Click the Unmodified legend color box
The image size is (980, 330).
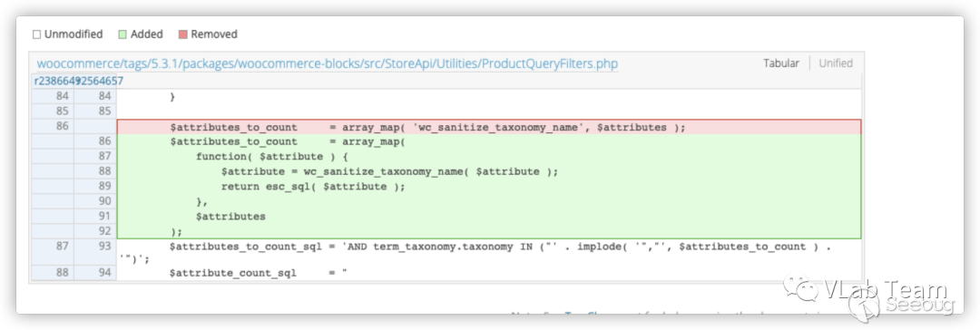[36, 34]
